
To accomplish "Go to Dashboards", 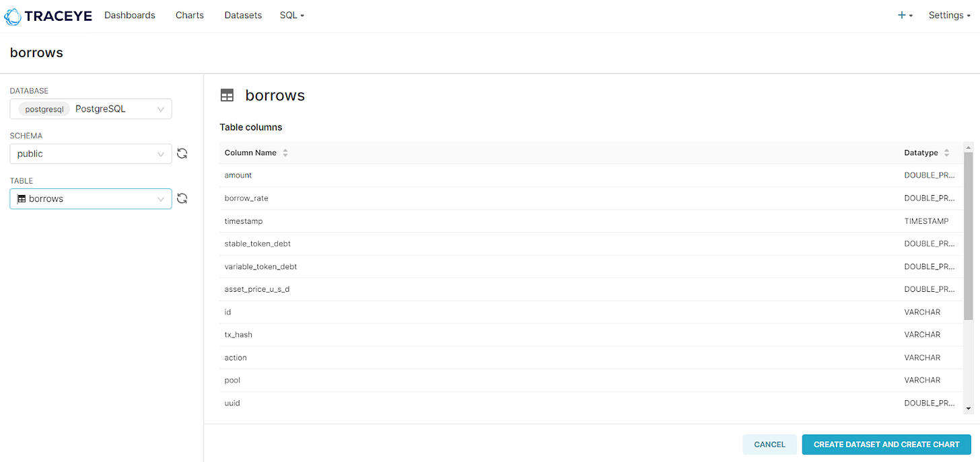I will 130,15.
